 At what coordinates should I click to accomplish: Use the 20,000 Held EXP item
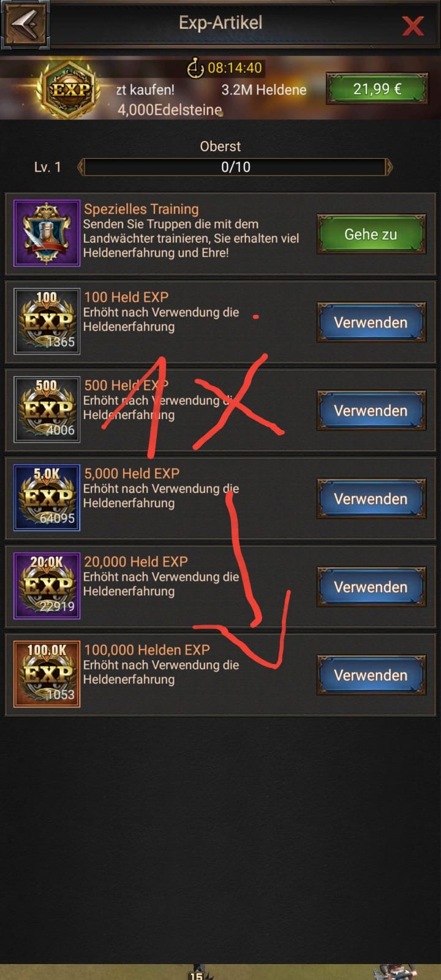371,587
